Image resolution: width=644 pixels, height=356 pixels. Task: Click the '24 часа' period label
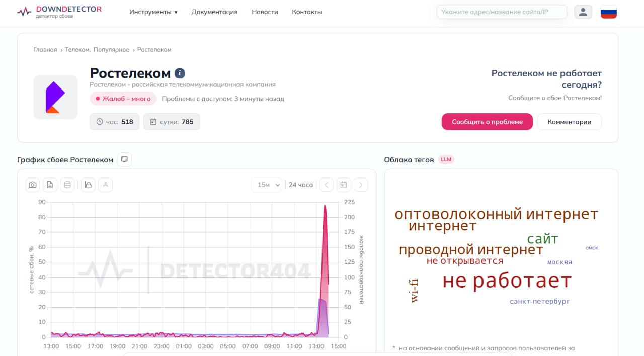tap(301, 185)
